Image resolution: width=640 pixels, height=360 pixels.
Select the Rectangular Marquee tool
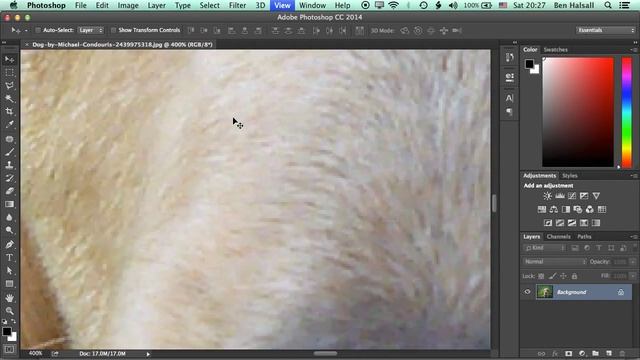tap(9, 73)
